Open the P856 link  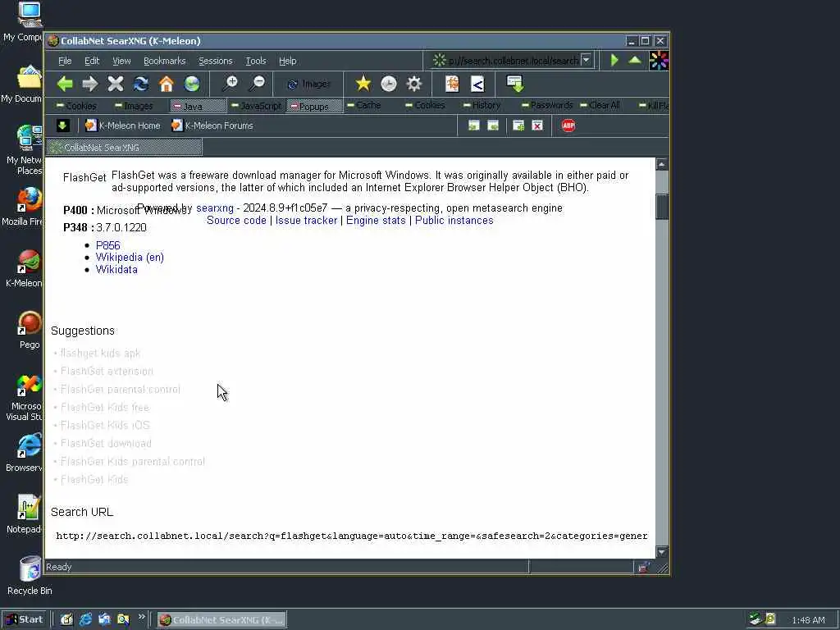click(107, 245)
